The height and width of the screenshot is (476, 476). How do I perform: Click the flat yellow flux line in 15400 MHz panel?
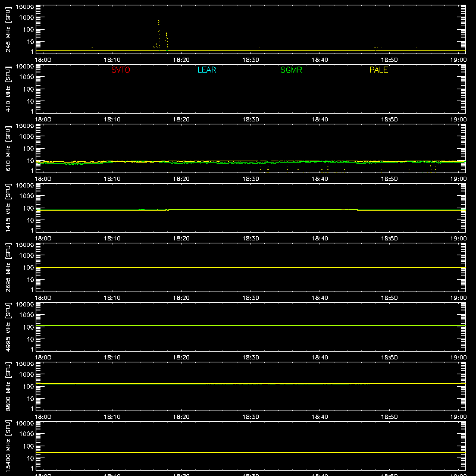point(250,453)
